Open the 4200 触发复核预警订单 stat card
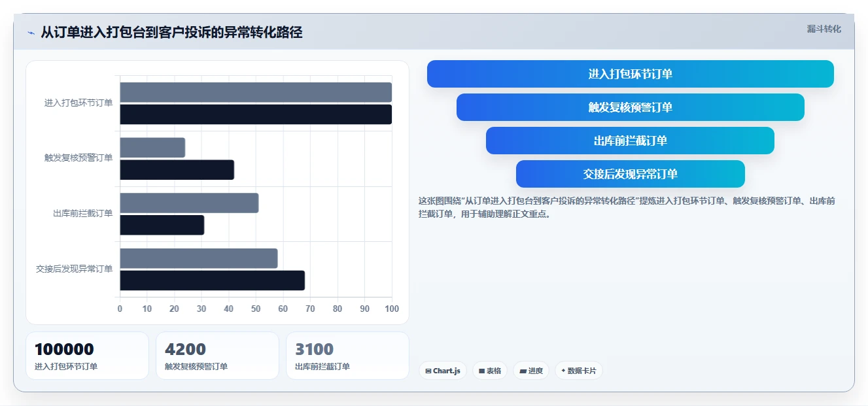The image size is (868, 406). pyautogui.click(x=217, y=356)
